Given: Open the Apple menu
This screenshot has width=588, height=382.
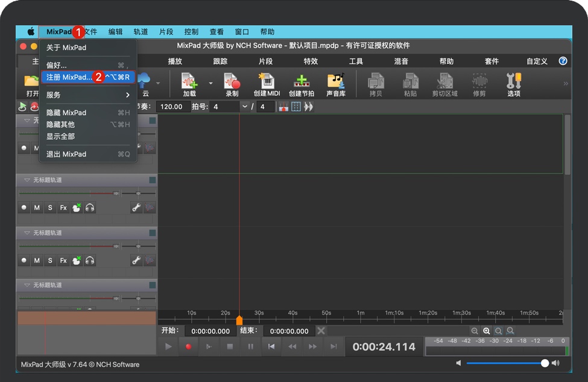Looking at the screenshot, I should (31, 32).
